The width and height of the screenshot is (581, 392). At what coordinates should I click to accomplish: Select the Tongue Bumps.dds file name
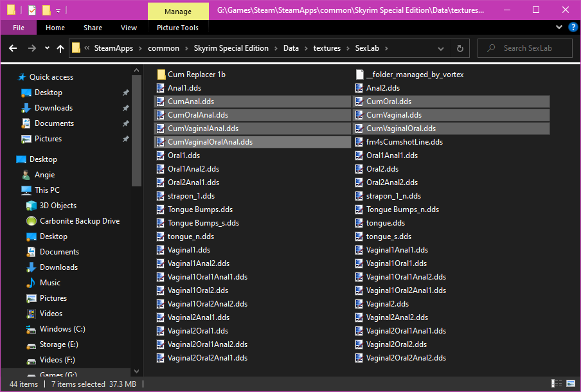click(200, 209)
